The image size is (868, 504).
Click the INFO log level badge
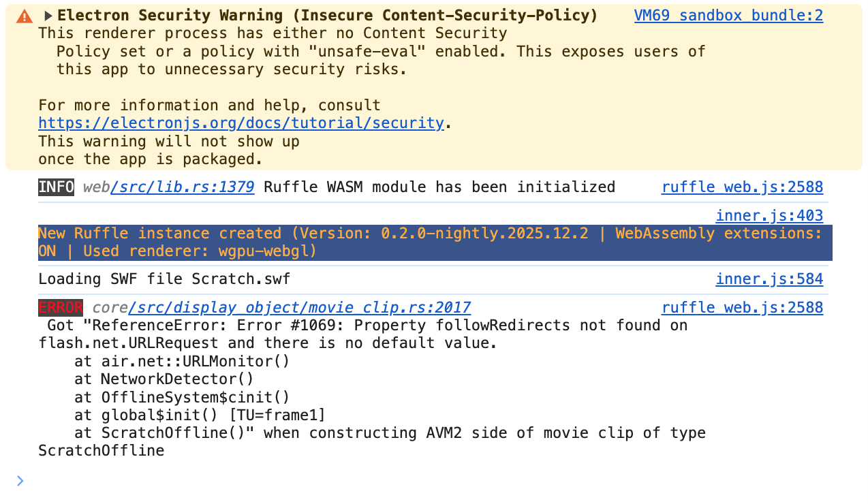pos(56,187)
